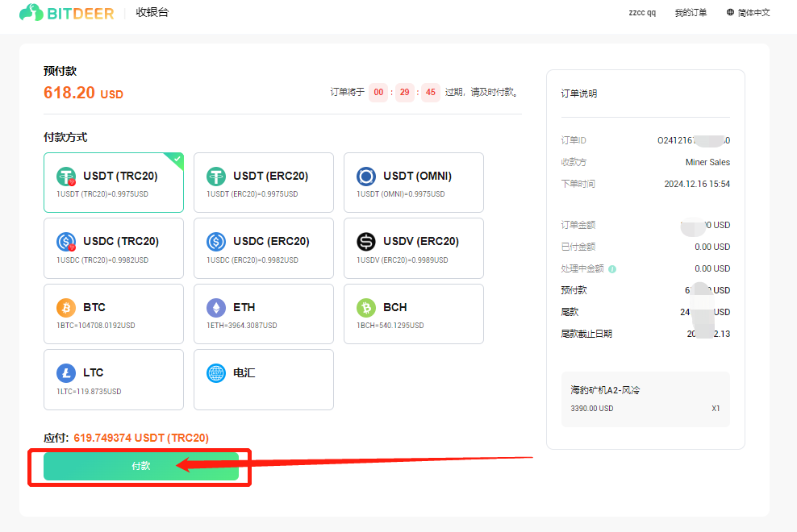797x532 pixels.
Task: Click the 电汇 globe icon
Action: (216, 373)
